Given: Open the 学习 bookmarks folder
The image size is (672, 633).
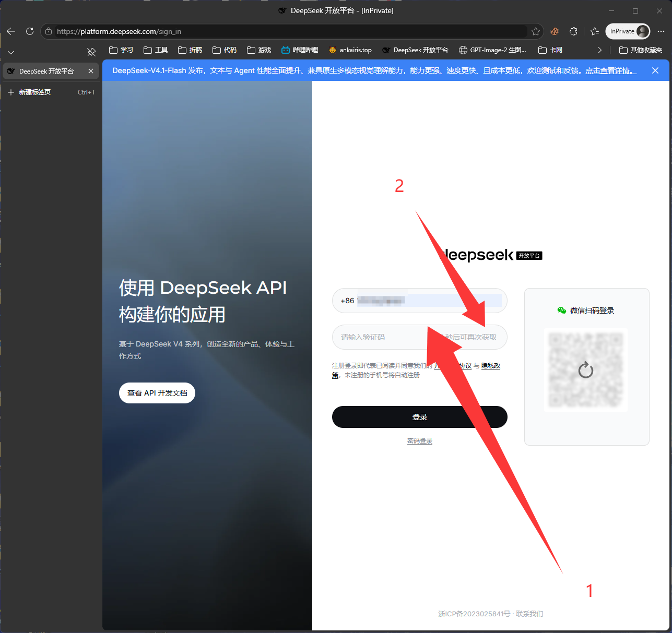Looking at the screenshot, I should tap(121, 50).
